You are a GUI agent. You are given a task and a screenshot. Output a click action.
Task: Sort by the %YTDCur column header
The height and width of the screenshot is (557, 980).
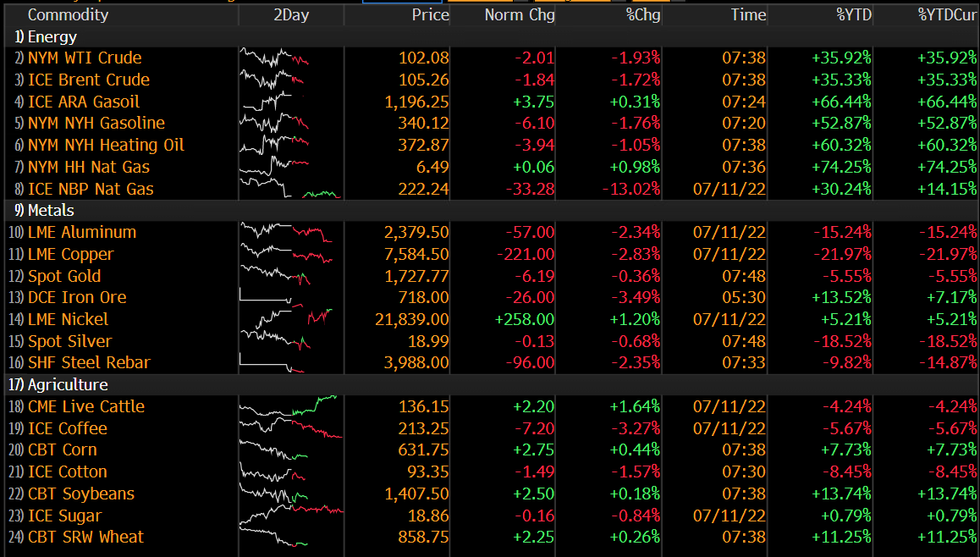click(947, 15)
